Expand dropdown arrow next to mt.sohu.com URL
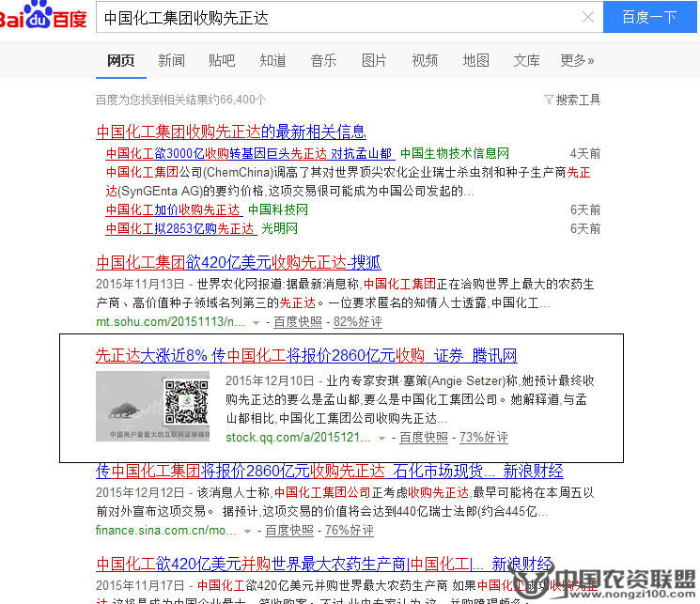The height and width of the screenshot is (604, 700). click(256, 323)
